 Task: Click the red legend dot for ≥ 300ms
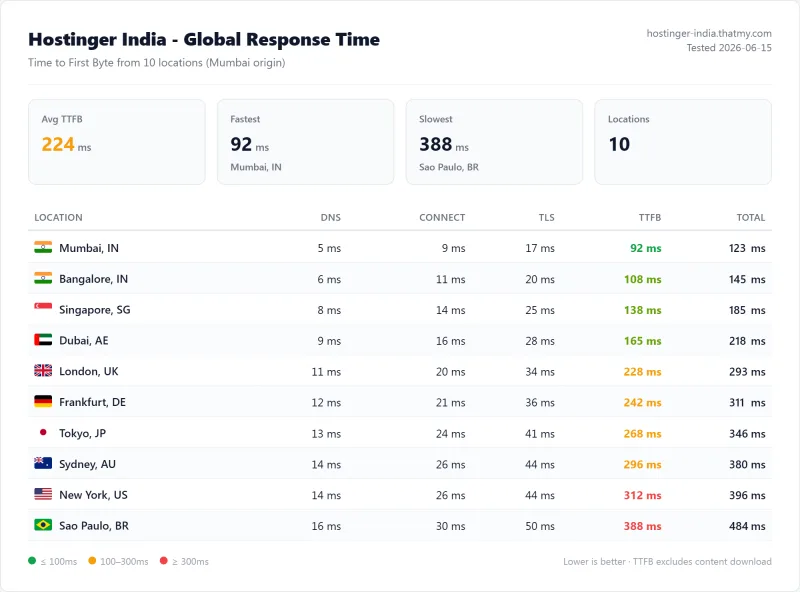(x=163, y=561)
